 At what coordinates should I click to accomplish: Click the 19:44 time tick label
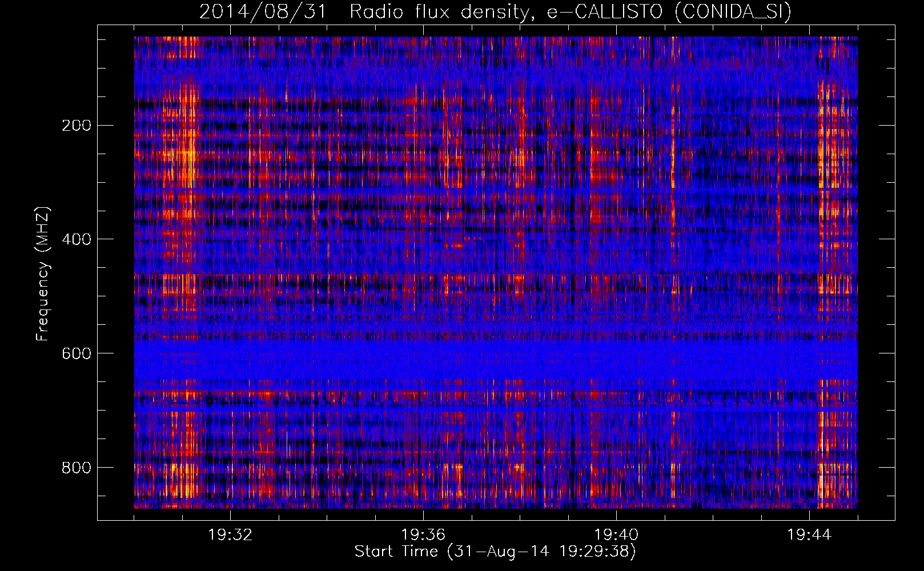[809, 535]
